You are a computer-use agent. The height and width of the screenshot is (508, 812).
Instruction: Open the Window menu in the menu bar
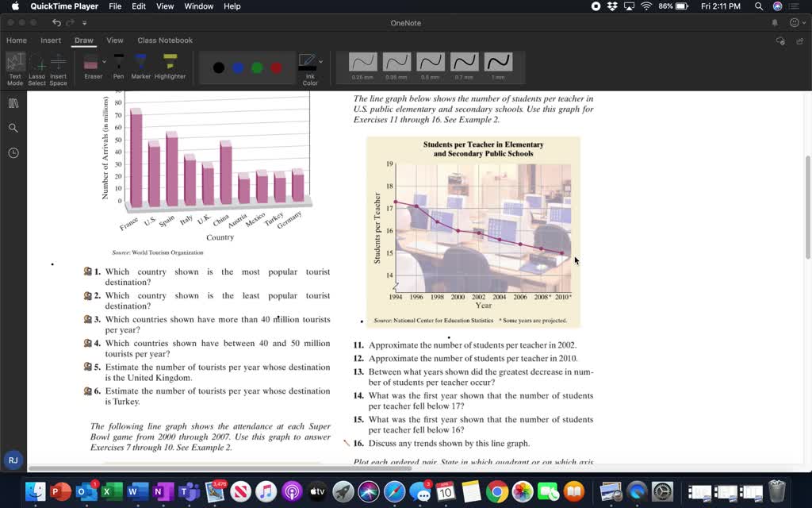198,6
